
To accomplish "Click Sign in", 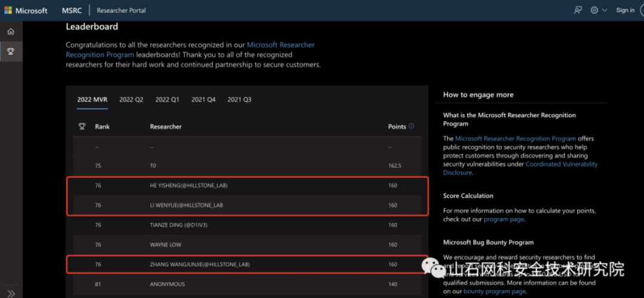I will coord(625,10).
